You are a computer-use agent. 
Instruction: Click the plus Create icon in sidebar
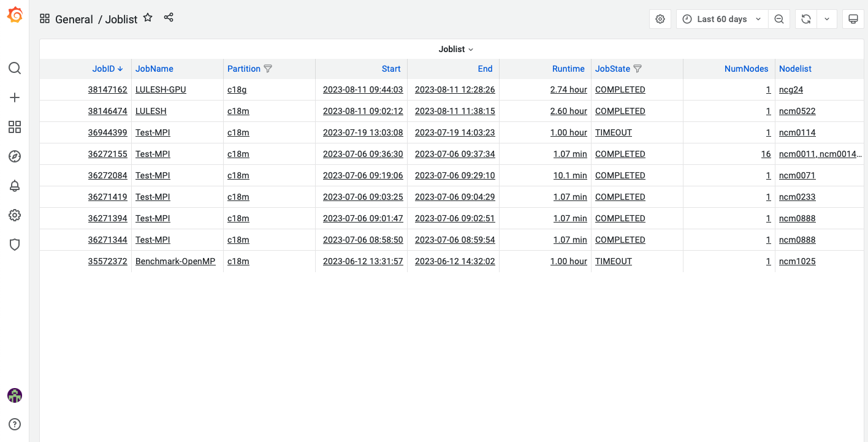15,97
